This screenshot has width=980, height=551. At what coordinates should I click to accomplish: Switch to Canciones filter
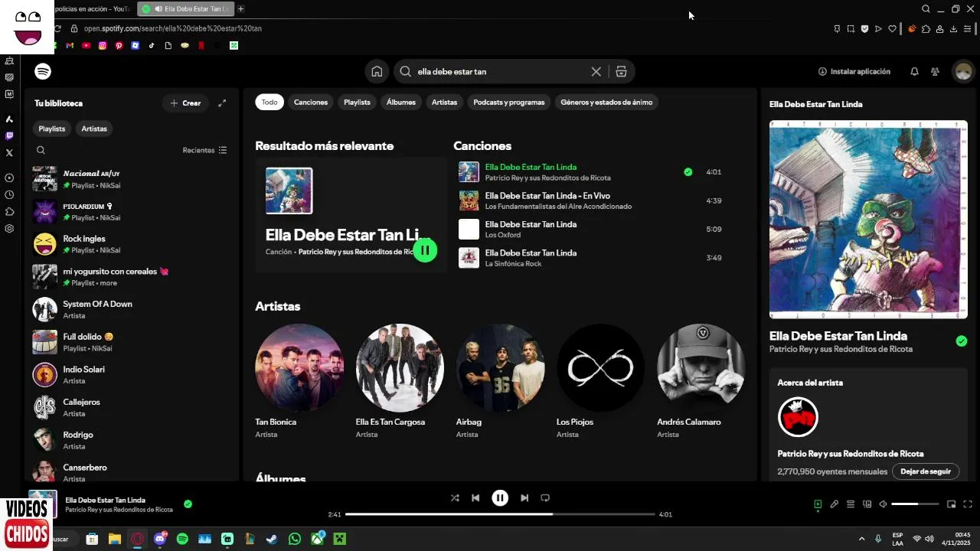pyautogui.click(x=311, y=102)
